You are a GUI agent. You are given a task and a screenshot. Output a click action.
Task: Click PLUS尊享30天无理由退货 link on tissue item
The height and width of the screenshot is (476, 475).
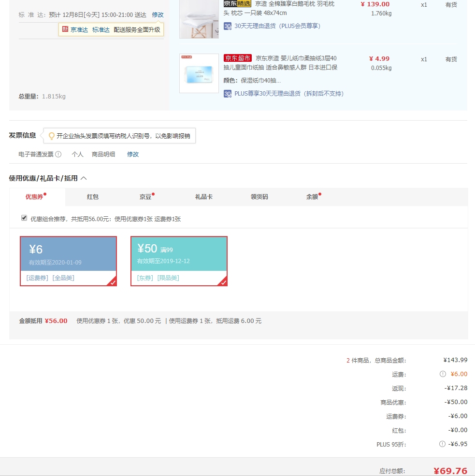point(289,94)
